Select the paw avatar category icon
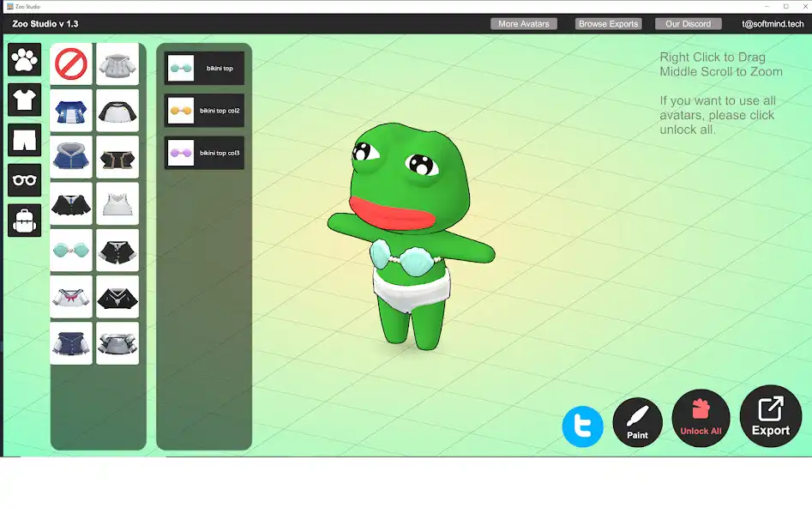This screenshot has height=508, width=812. (x=24, y=59)
